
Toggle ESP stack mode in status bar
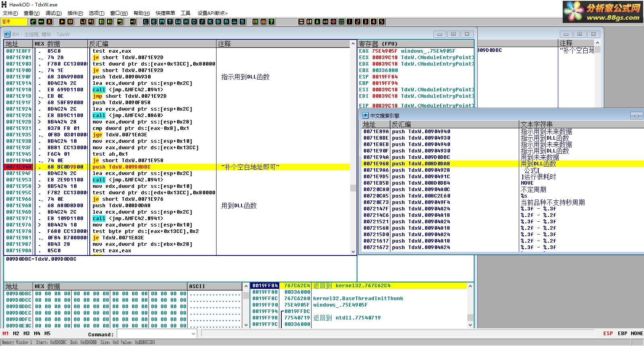[x=608, y=334]
